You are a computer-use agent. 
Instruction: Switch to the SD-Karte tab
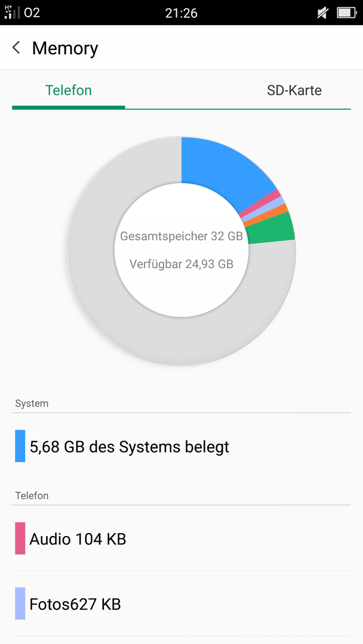tap(294, 91)
